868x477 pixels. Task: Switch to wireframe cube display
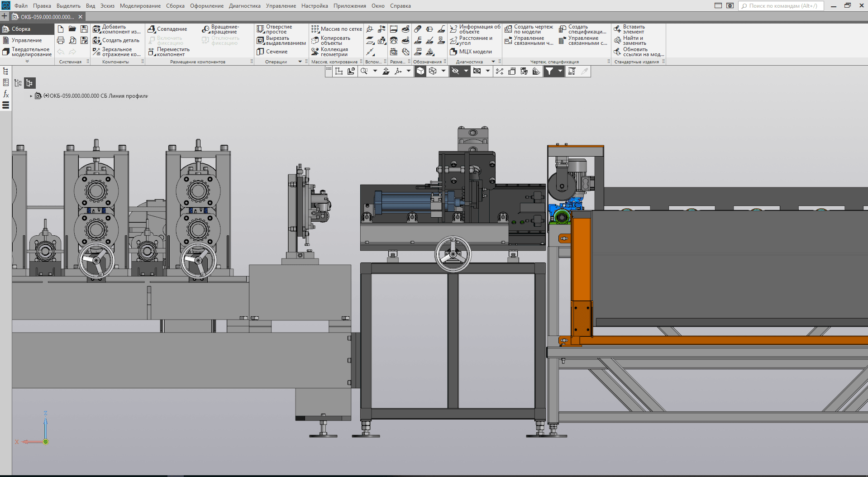pyautogui.click(x=433, y=71)
